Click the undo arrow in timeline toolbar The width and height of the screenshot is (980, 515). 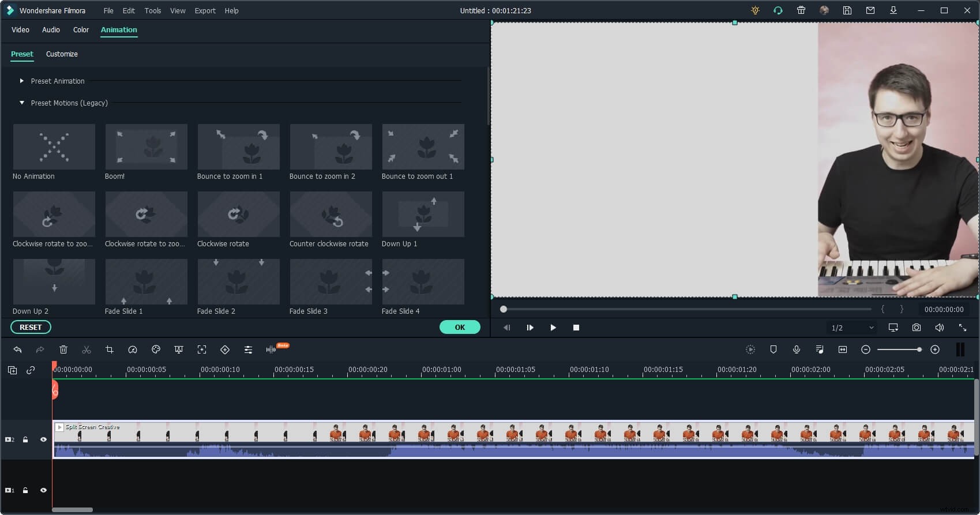click(x=17, y=349)
